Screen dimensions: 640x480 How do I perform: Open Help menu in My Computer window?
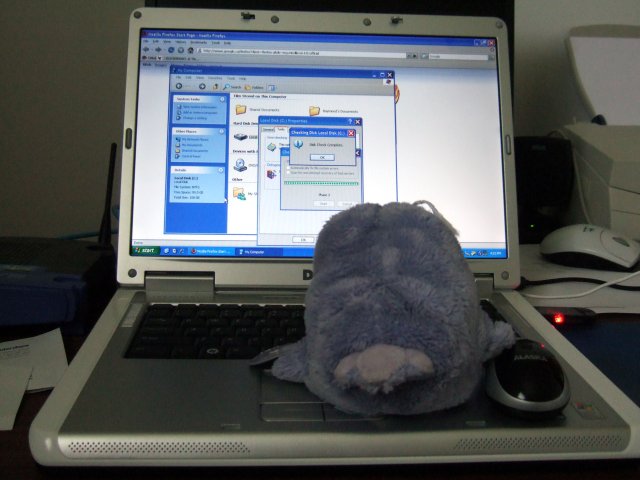[x=242, y=78]
